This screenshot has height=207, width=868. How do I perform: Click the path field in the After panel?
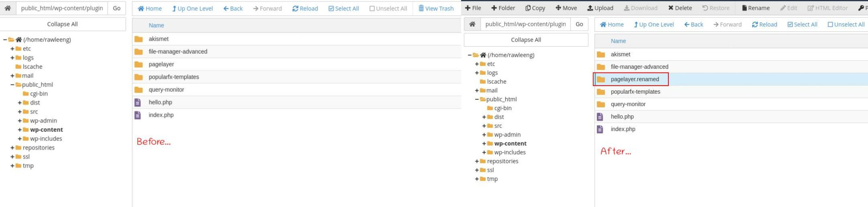tap(525, 24)
